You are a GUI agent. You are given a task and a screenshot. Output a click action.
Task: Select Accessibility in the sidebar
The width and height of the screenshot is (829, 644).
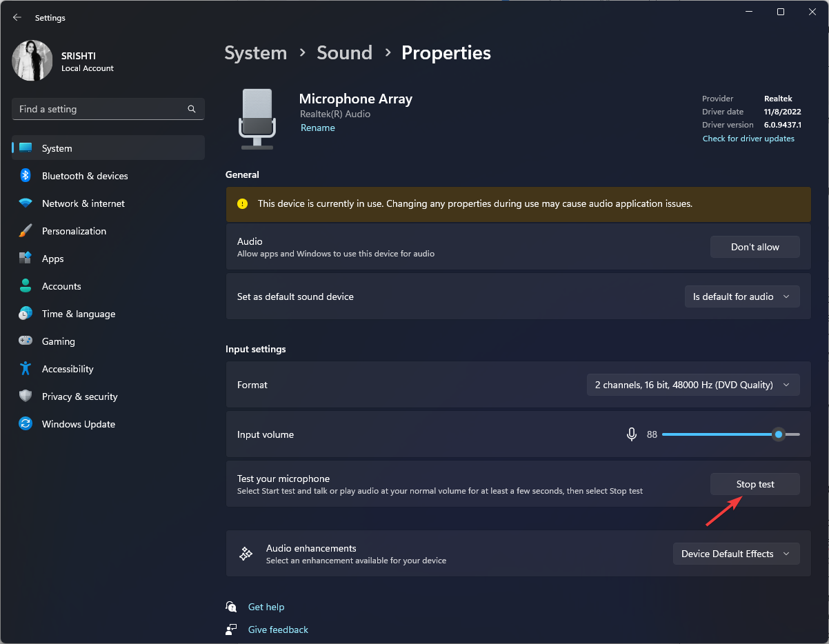[108, 369]
